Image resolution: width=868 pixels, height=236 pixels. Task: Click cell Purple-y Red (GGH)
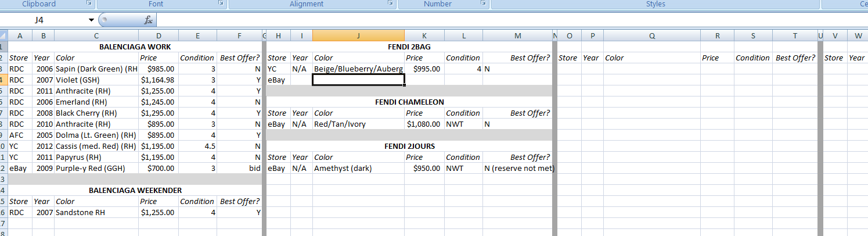coord(96,168)
